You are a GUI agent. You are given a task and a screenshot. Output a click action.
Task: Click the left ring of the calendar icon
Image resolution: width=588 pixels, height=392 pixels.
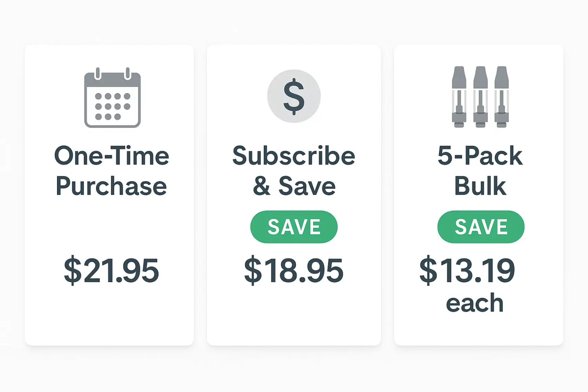point(98,73)
